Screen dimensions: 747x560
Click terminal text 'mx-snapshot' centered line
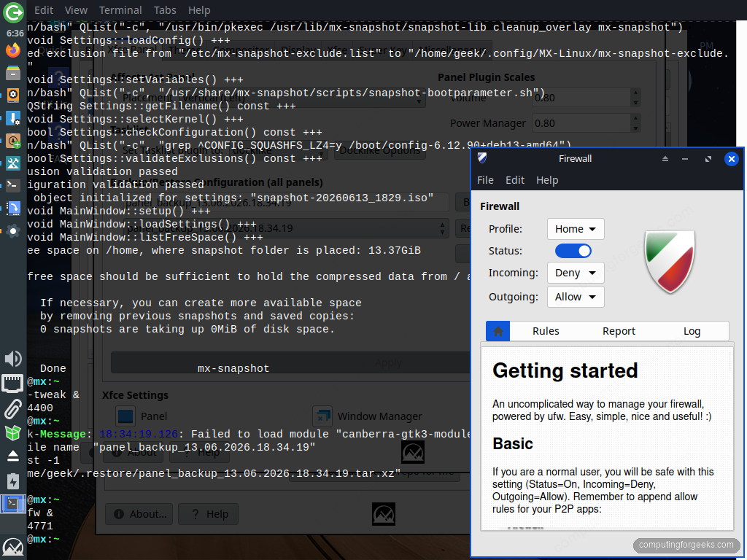click(233, 368)
